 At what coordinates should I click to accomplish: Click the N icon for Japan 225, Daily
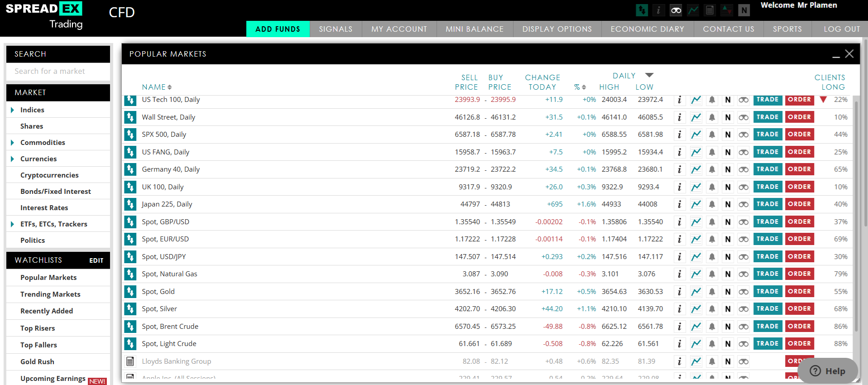point(728,204)
